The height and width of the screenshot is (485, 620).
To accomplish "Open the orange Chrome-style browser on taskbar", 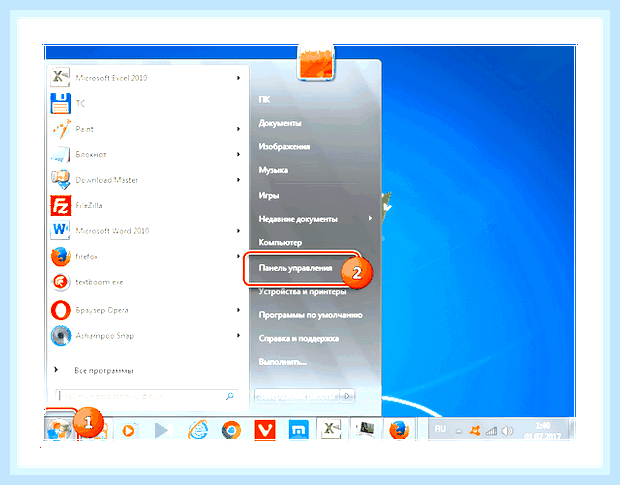I will click(x=231, y=430).
